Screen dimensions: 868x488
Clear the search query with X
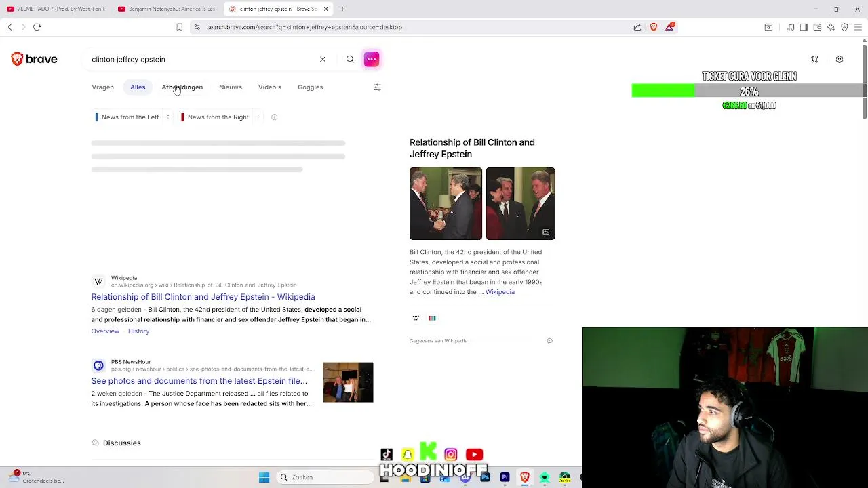coord(323,59)
